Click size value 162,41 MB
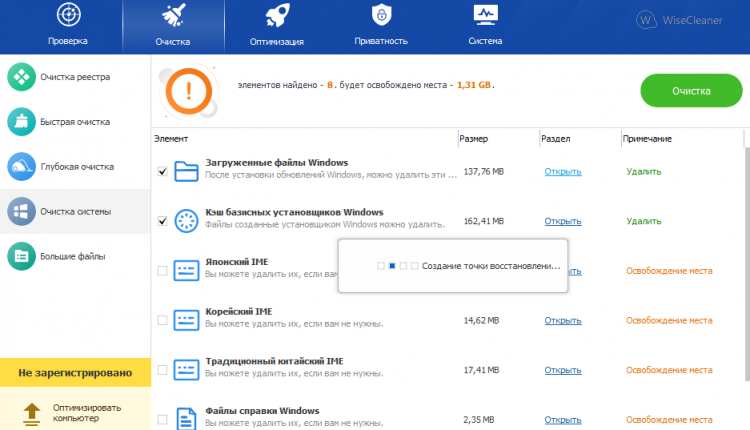The width and height of the screenshot is (750, 430). pyautogui.click(x=484, y=221)
